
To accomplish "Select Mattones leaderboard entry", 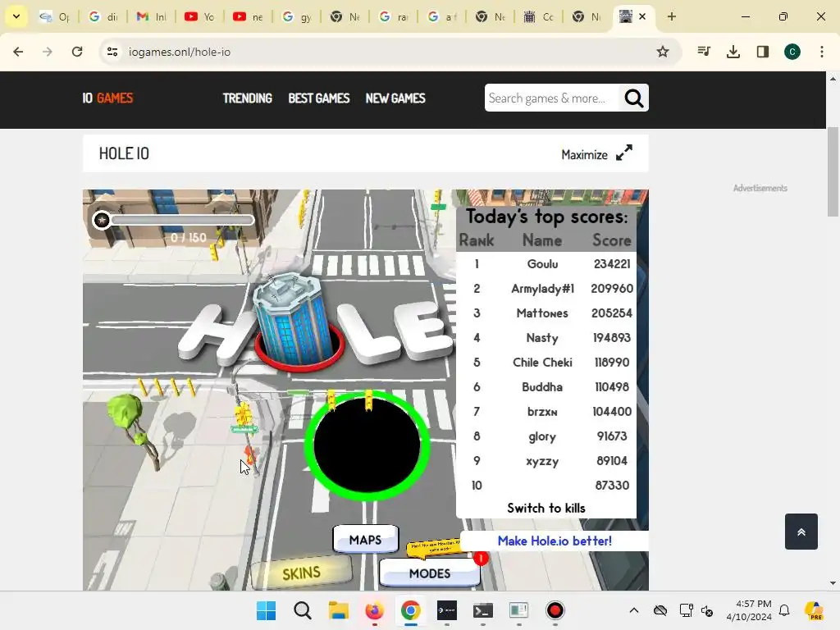I will (546, 313).
